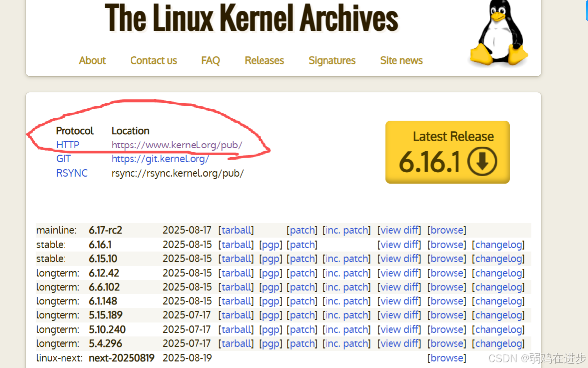588x368 pixels.
Task: Select the date 2025-08-19 text
Action: click(x=187, y=358)
